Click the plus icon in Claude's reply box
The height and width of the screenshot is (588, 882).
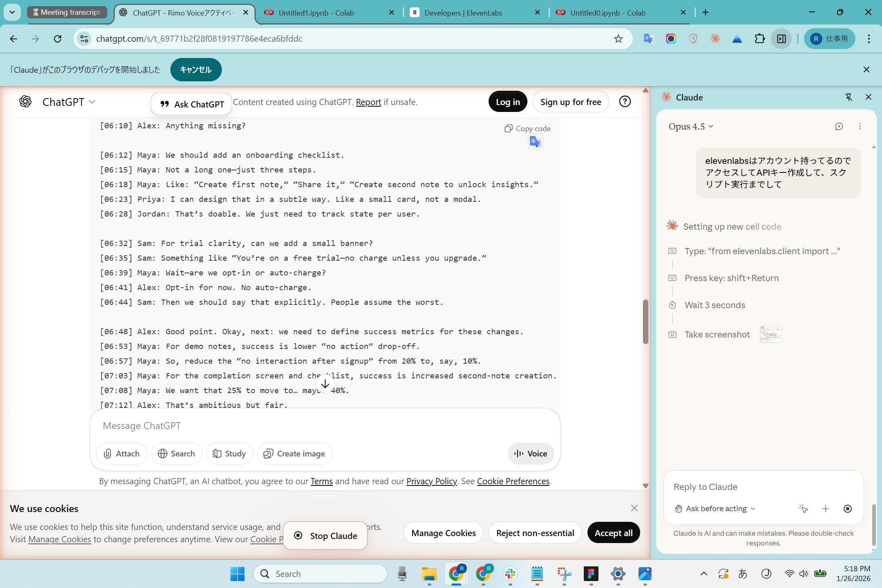click(x=825, y=508)
